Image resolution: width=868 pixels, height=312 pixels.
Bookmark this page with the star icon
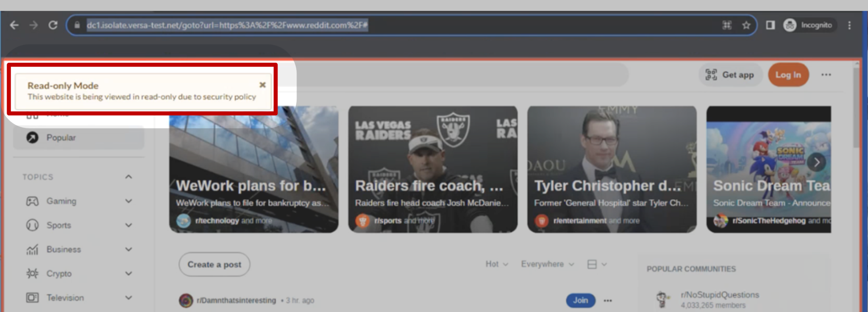(x=746, y=25)
